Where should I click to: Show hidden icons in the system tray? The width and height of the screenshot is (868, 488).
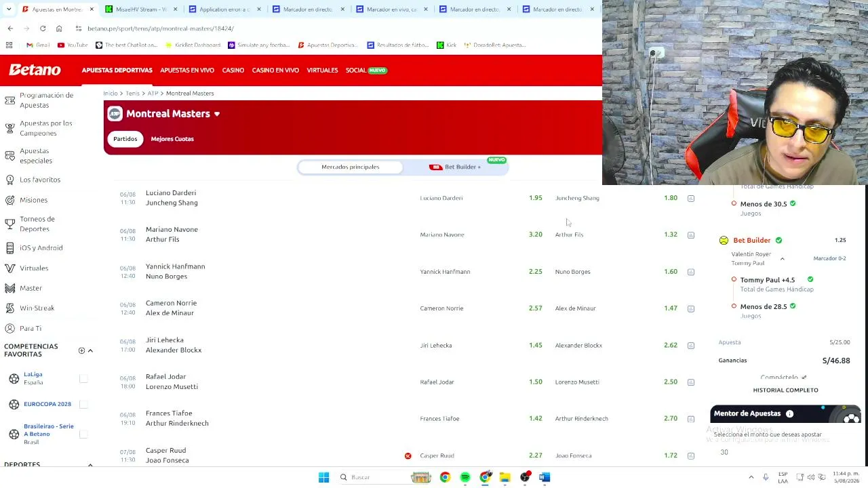click(751, 477)
